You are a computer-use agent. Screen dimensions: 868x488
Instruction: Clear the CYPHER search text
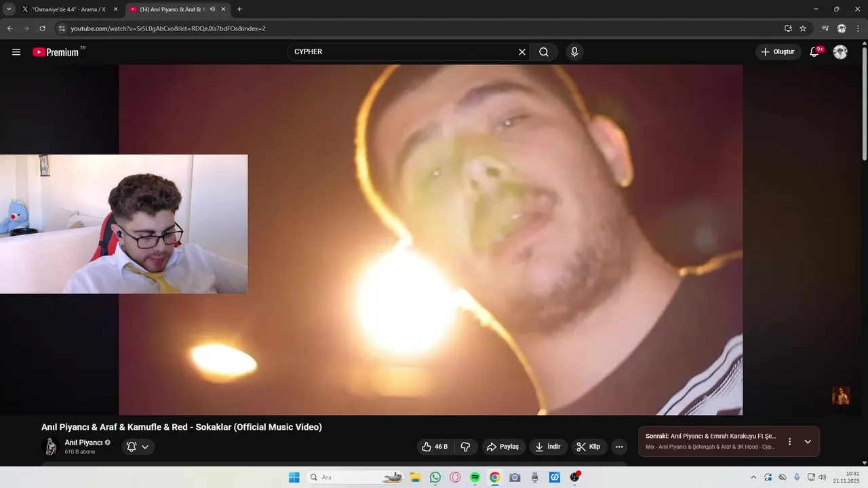pyautogui.click(x=522, y=52)
